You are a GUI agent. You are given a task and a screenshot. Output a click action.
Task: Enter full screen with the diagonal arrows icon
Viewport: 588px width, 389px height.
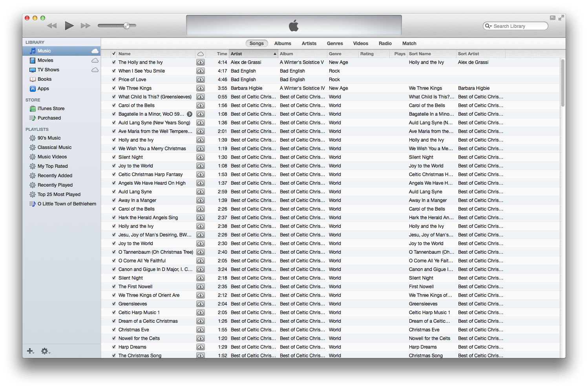pyautogui.click(x=561, y=18)
